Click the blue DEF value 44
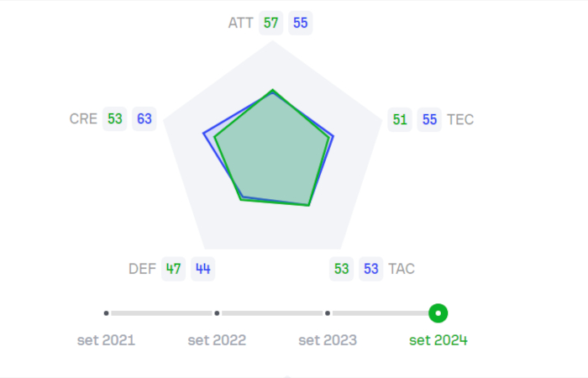The width and height of the screenshot is (588, 378). [202, 269]
